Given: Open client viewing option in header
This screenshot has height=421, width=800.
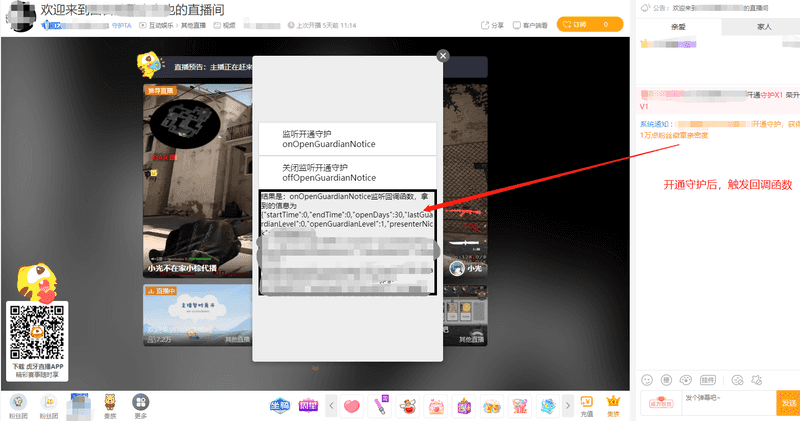Looking at the screenshot, I should coord(530,25).
